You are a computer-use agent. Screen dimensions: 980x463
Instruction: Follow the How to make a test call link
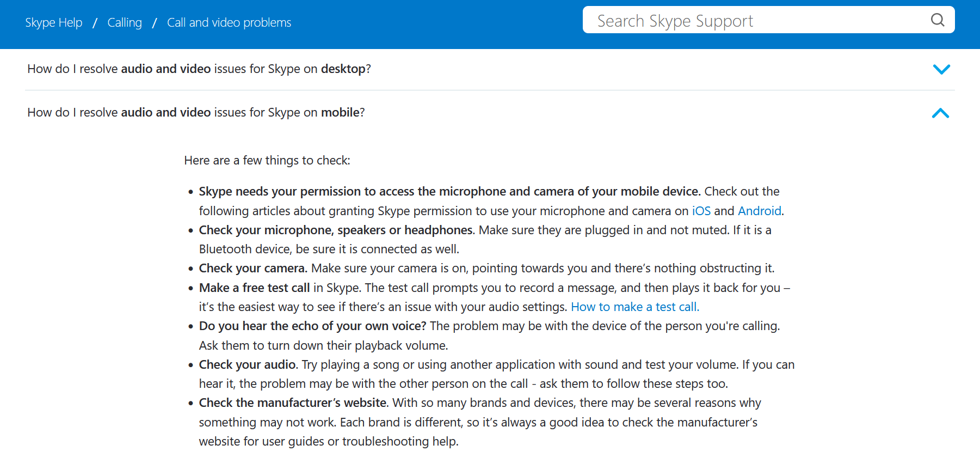tap(635, 307)
